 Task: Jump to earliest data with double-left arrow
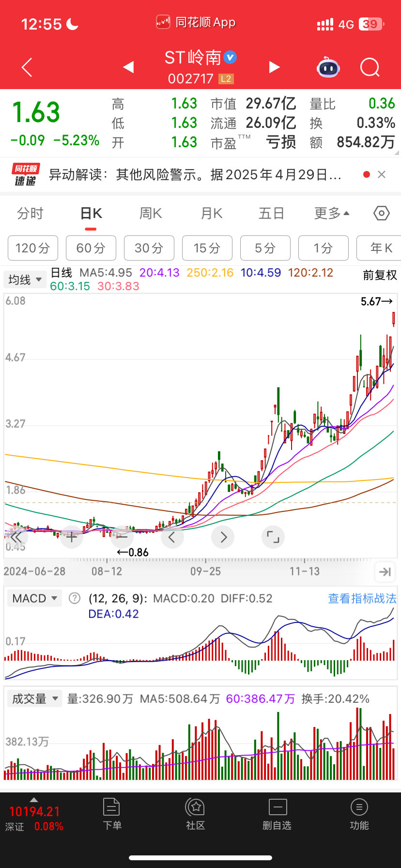point(16,537)
